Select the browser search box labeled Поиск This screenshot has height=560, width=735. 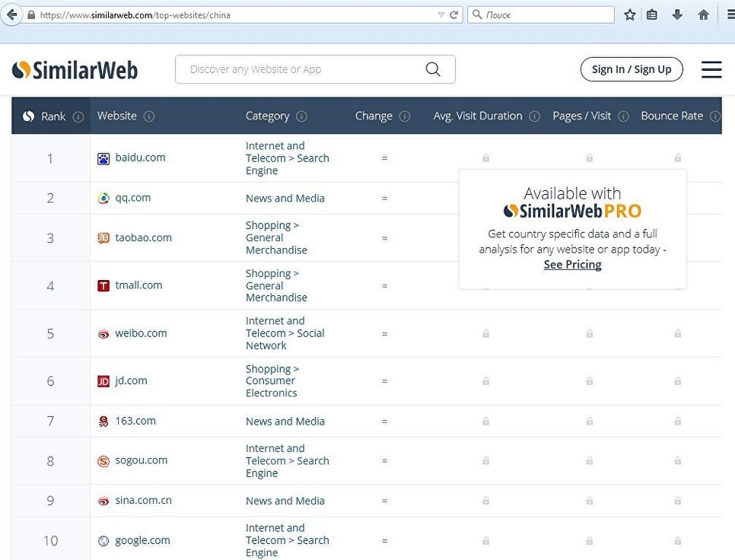click(540, 15)
